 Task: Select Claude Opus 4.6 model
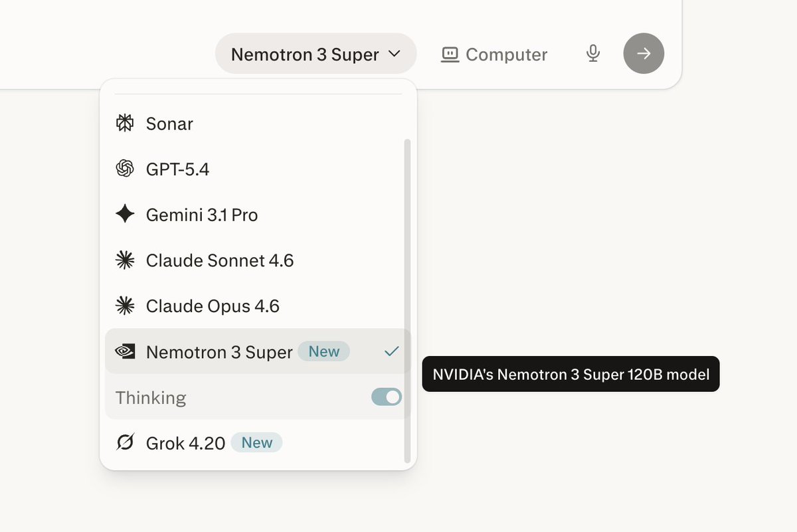point(213,306)
